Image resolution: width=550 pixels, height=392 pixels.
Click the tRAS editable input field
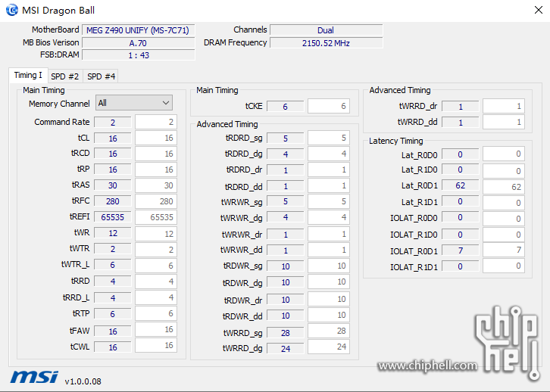156,185
